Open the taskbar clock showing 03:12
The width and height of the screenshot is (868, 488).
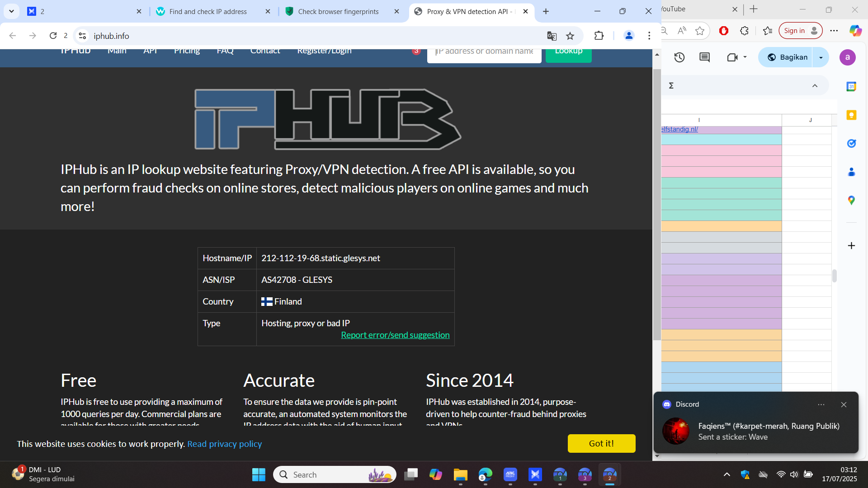coord(840,474)
